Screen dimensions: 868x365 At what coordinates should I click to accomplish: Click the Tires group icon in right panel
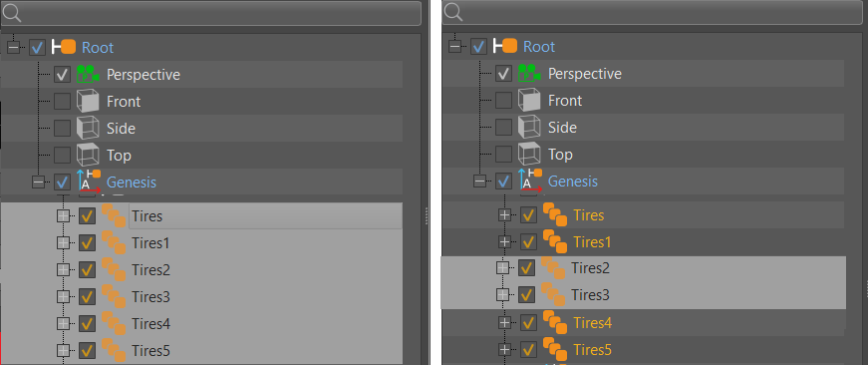click(x=555, y=214)
